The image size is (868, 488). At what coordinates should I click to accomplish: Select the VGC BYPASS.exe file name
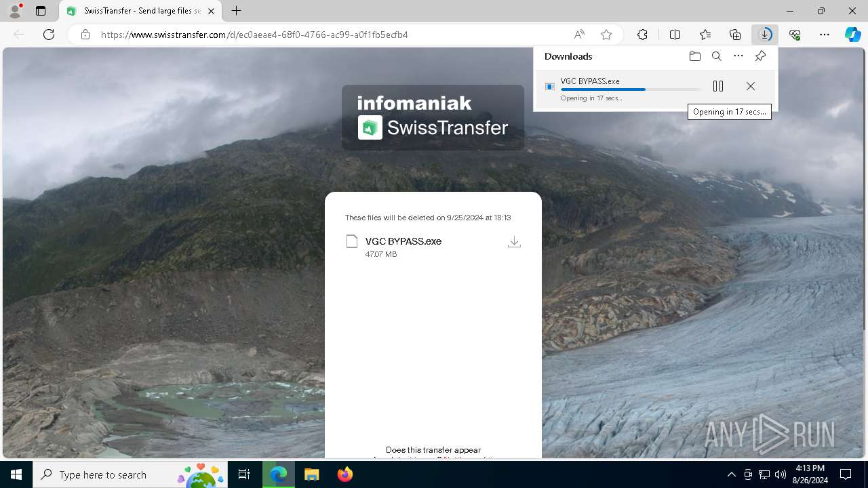403,241
